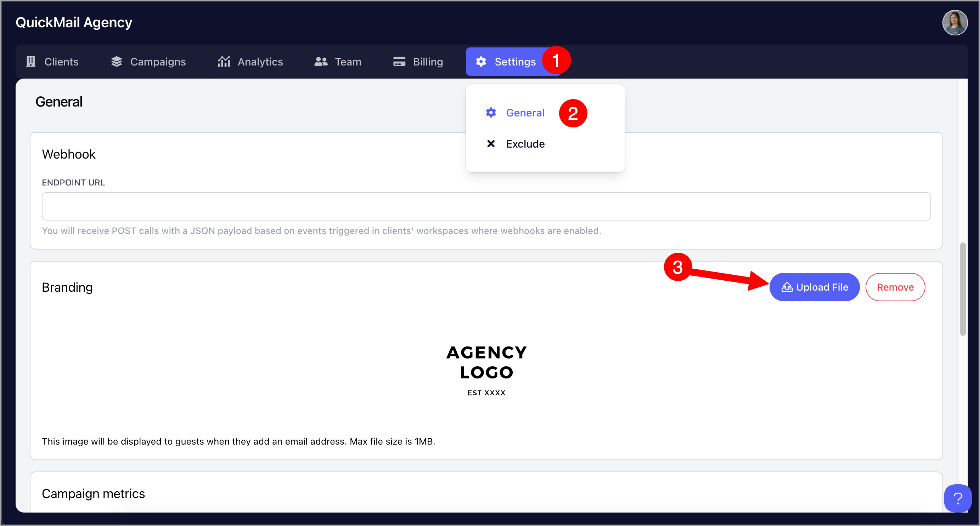This screenshot has width=980, height=526.
Task: Click the Analytics chart icon
Action: [x=224, y=62]
